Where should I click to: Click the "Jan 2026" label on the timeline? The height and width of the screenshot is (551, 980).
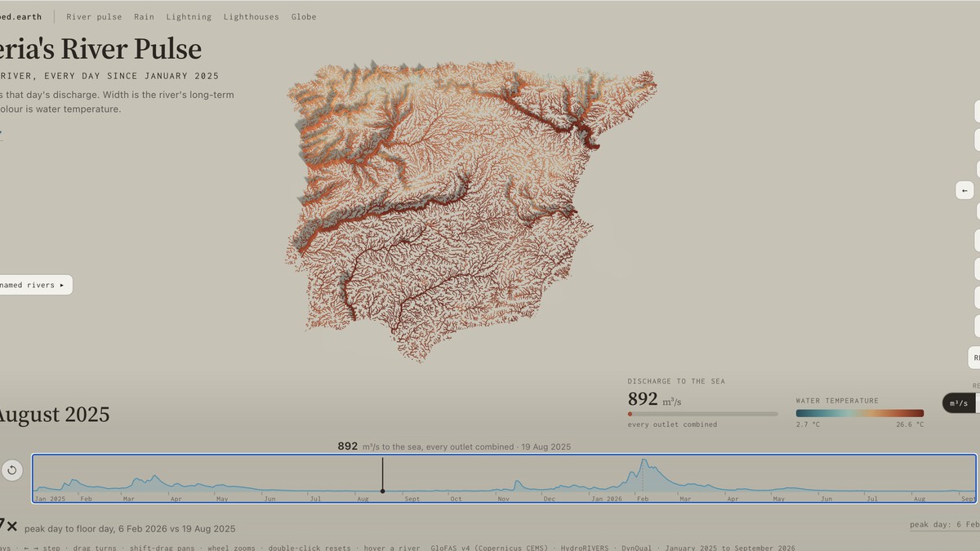pyautogui.click(x=607, y=499)
